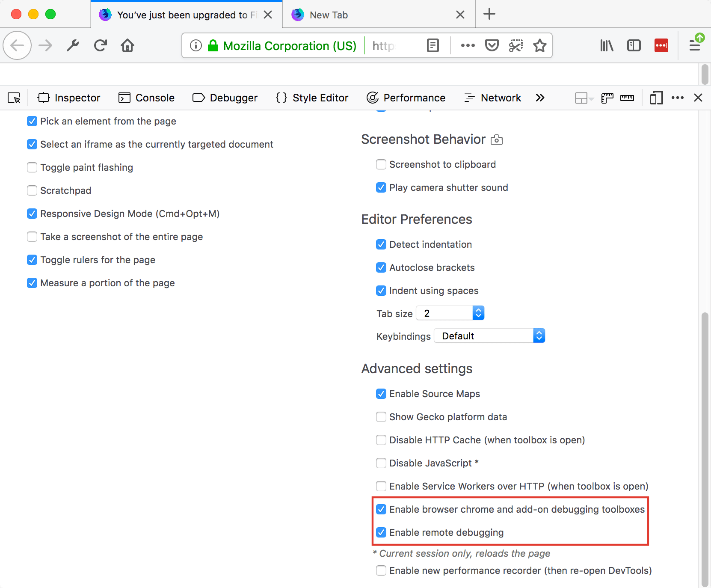Enable Show Gecko platform data
Viewport: 711px width, 588px height.
click(x=381, y=416)
